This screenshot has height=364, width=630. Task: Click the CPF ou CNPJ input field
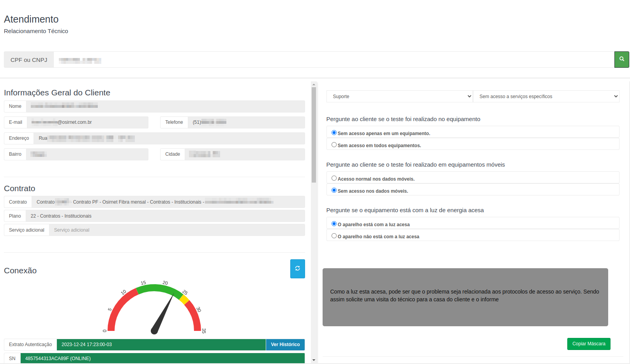coord(334,60)
